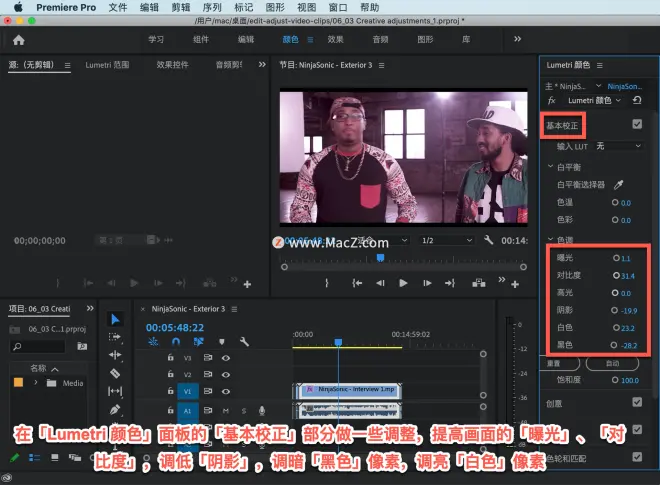Viewport: 660px width, 485px height.
Task: Toggle timeline snapping magnet icon
Action: [176, 341]
